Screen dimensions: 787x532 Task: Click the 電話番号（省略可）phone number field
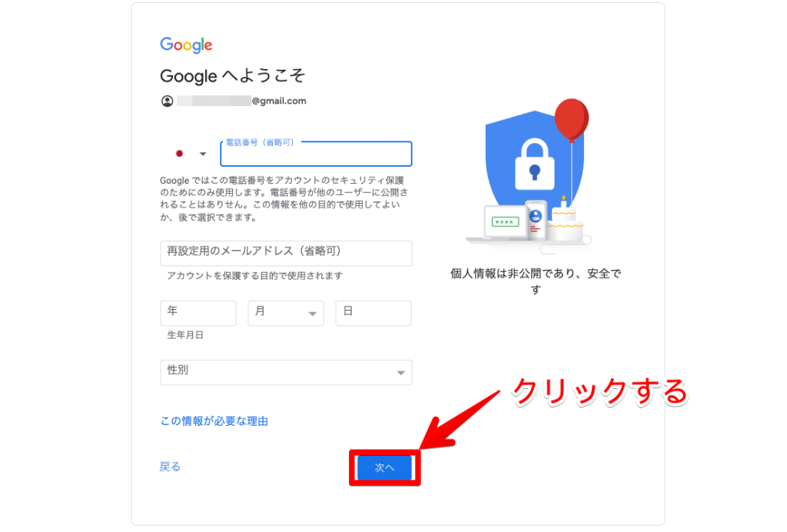(x=316, y=154)
